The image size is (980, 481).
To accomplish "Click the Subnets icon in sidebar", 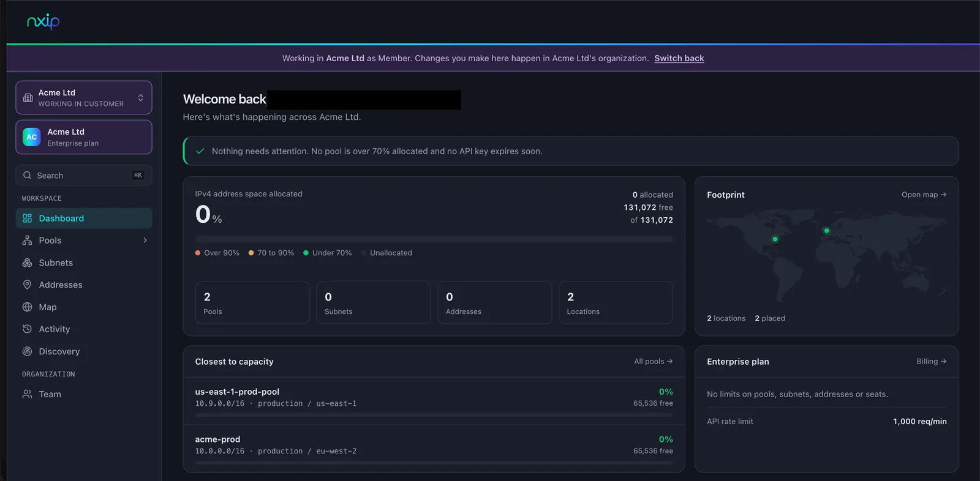I will click(x=27, y=263).
